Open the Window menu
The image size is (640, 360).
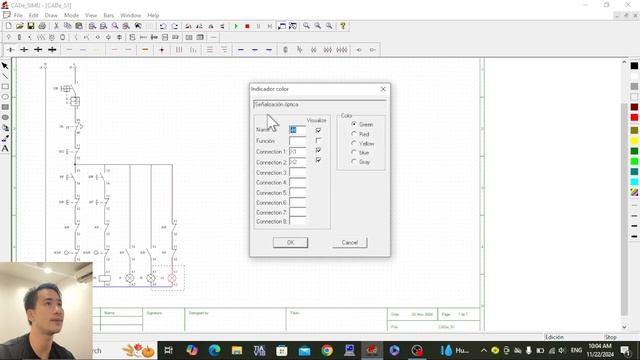tap(131, 15)
